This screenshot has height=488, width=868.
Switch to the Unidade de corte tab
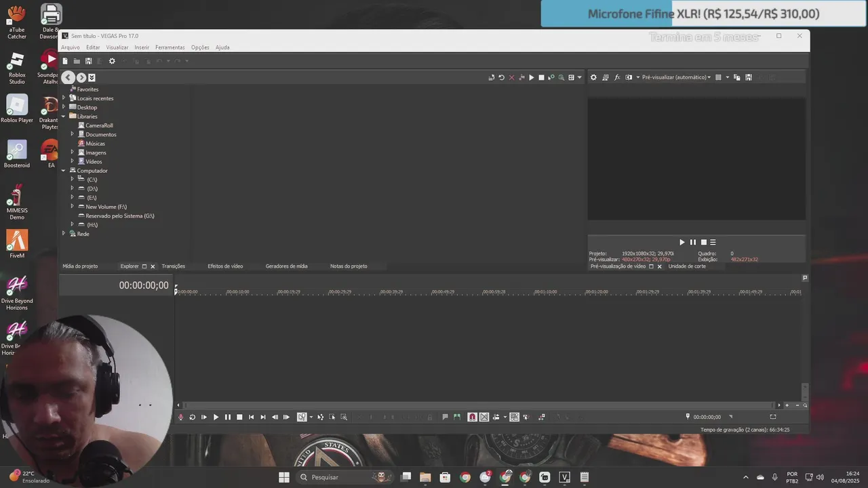(687, 266)
